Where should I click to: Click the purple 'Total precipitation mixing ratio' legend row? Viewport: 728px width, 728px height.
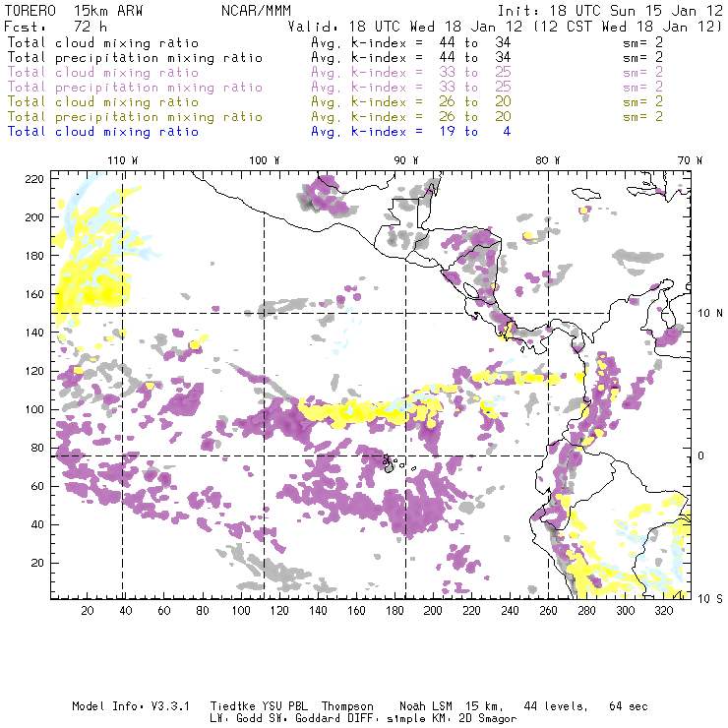click(x=135, y=88)
